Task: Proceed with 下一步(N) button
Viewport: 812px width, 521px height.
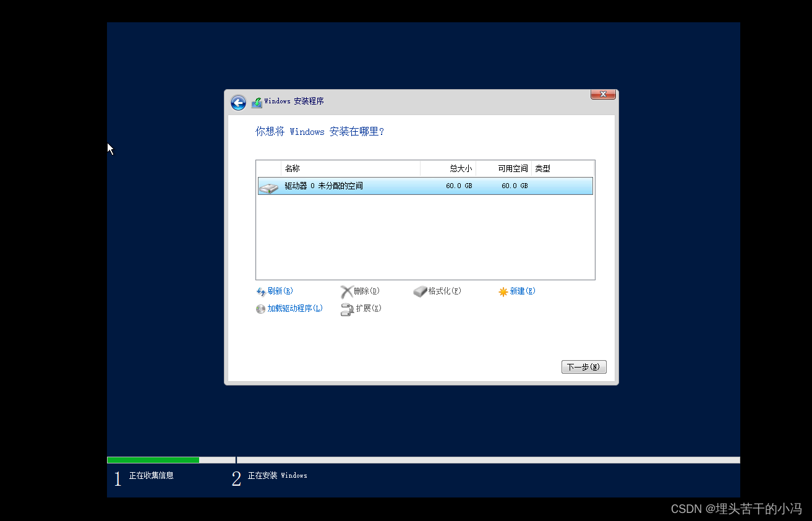Action: pos(584,367)
